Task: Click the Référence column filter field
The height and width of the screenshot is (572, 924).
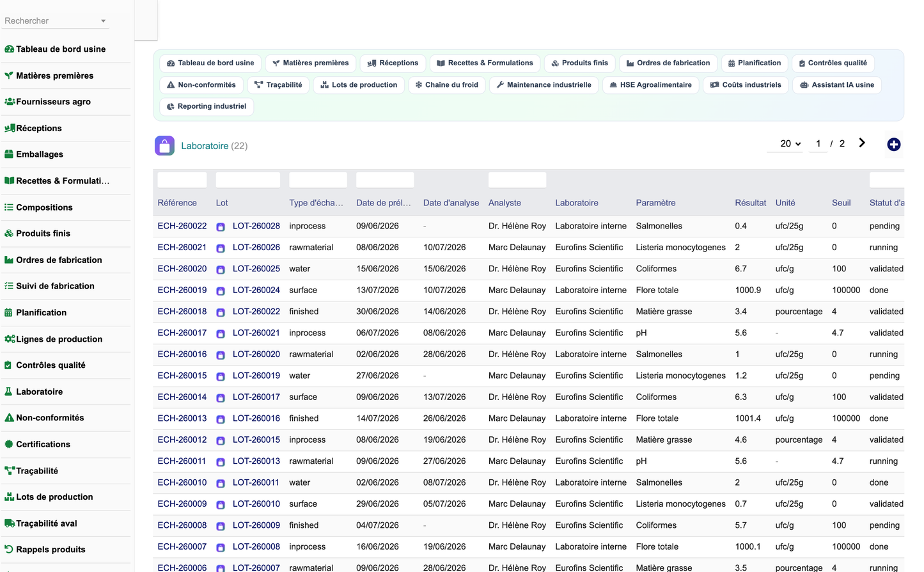Action: 182,180
